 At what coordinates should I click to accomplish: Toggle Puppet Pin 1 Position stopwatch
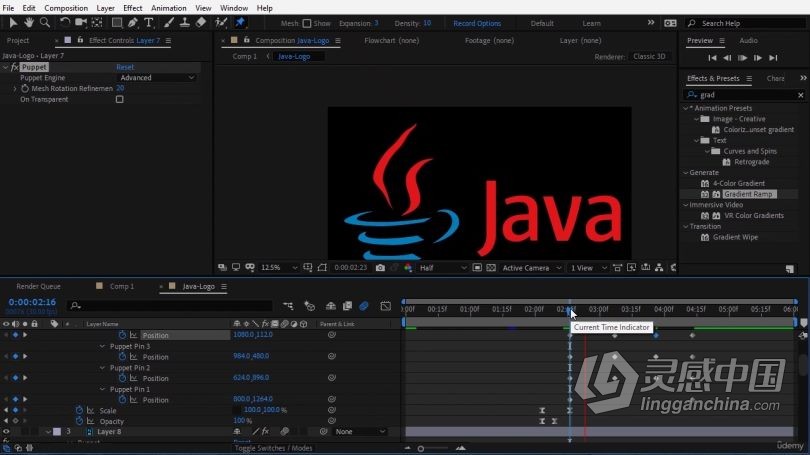tap(122, 400)
